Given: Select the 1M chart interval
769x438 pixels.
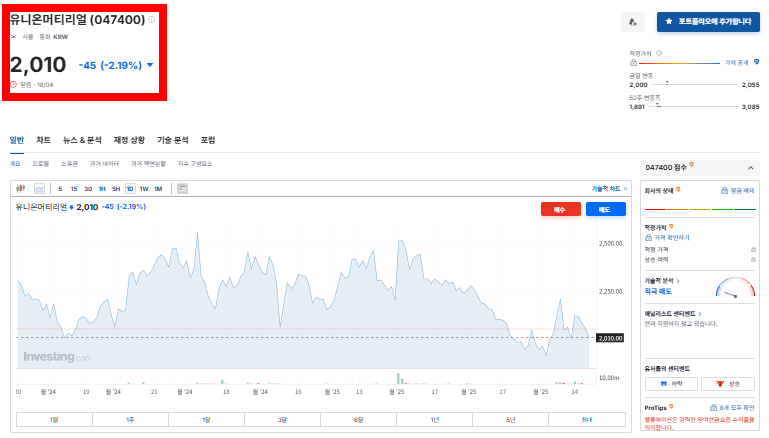Looking at the screenshot, I should [x=158, y=189].
